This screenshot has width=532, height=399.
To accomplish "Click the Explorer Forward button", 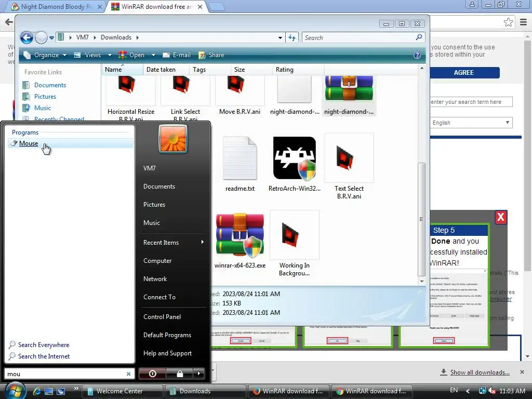I will (41, 37).
